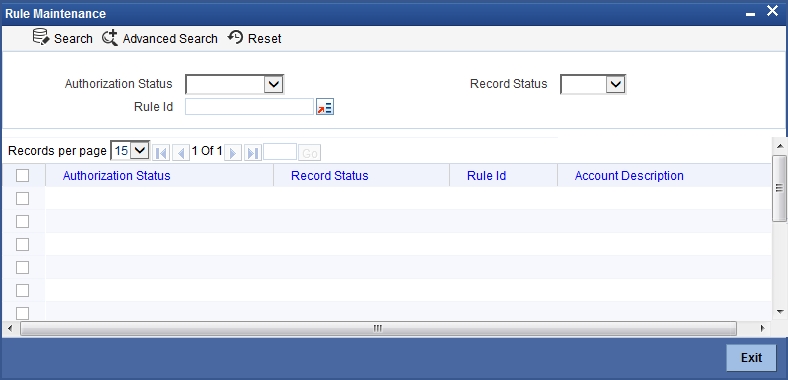Go to last page of records
This screenshot has width=788, height=380.
(253, 152)
